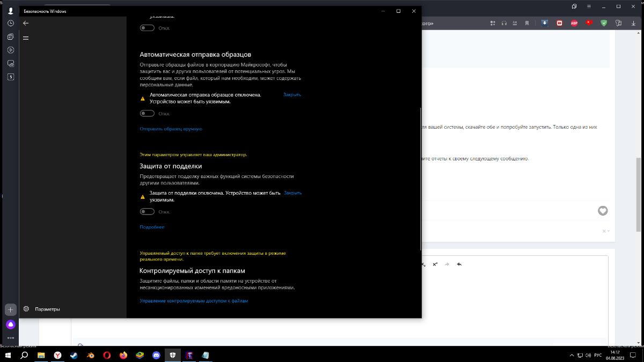Click the blue download-arrow extension icon
The image size is (644, 362).
[545, 23]
